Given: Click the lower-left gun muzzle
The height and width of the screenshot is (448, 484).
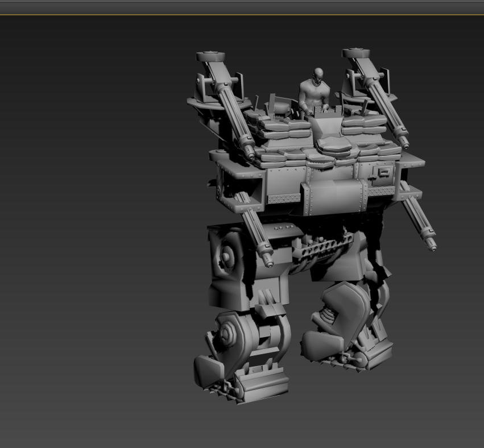Looking at the screenshot, I should [x=268, y=263].
